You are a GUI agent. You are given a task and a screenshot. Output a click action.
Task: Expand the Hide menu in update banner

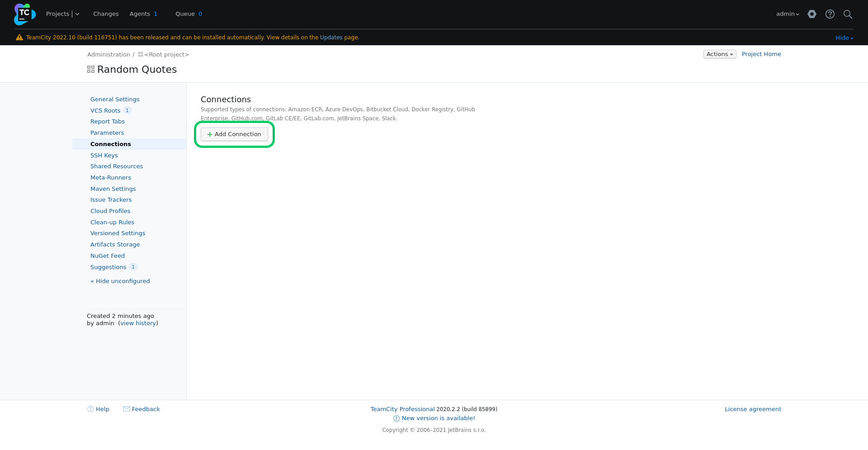click(844, 38)
